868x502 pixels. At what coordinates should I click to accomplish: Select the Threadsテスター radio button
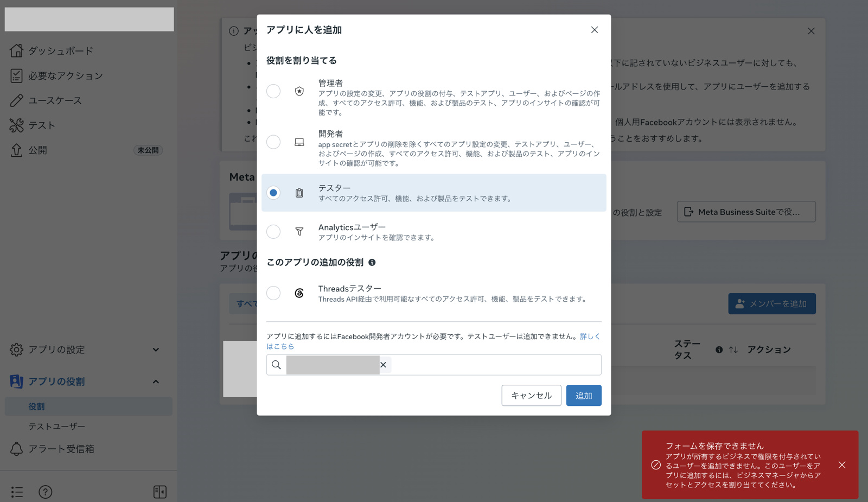[273, 293]
